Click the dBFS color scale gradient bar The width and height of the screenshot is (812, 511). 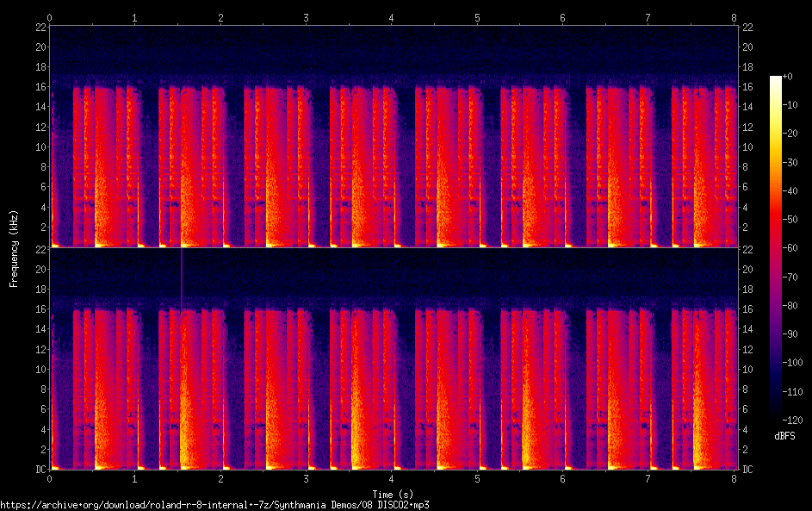coord(775,247)
